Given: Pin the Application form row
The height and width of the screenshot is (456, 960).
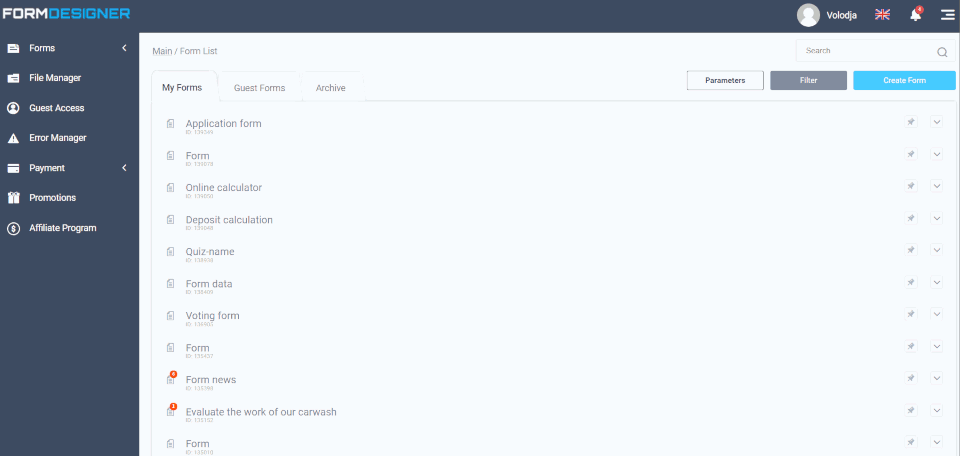Looking at the screenshot, I should (x=911, y=122).
